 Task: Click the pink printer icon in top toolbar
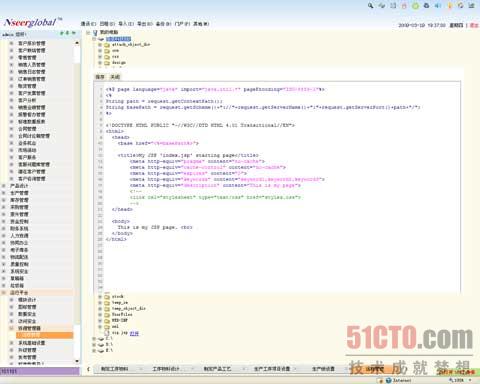pyautogui.click(x=404, y=6)
